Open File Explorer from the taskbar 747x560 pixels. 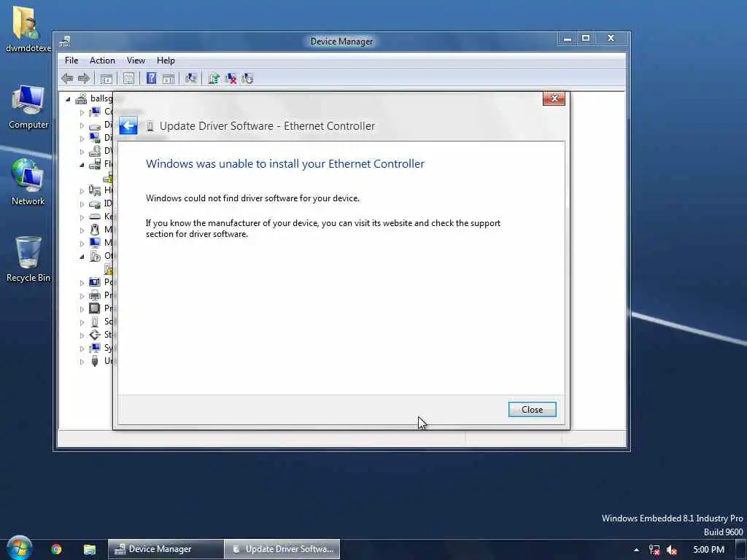point(90,549)
